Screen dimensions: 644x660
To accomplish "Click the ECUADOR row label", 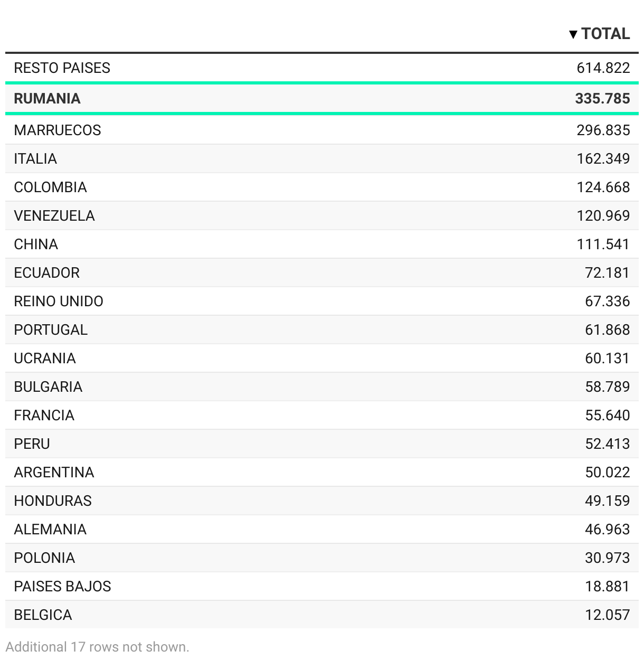I will click(x=47, y=272).
